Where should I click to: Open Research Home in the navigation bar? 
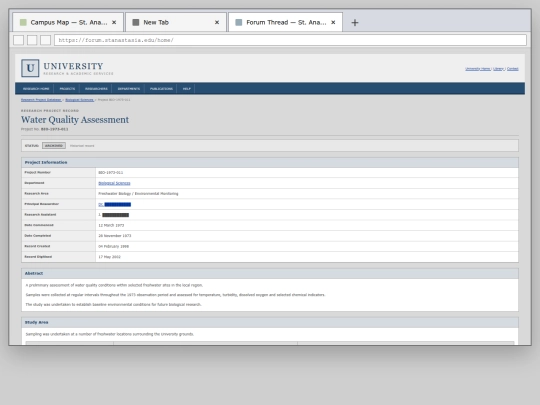tap(36, 89)
